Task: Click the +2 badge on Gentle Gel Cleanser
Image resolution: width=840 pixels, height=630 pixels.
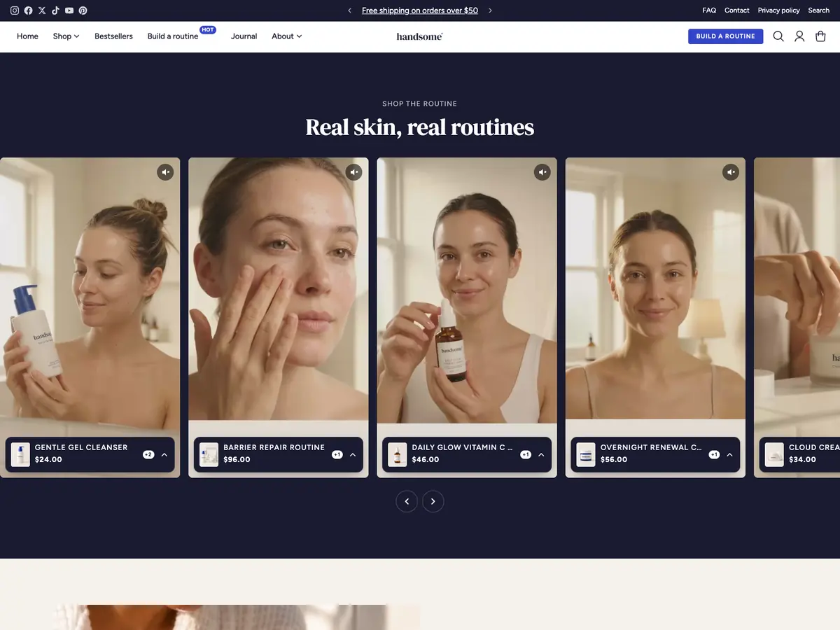Action: pos(148,454)
